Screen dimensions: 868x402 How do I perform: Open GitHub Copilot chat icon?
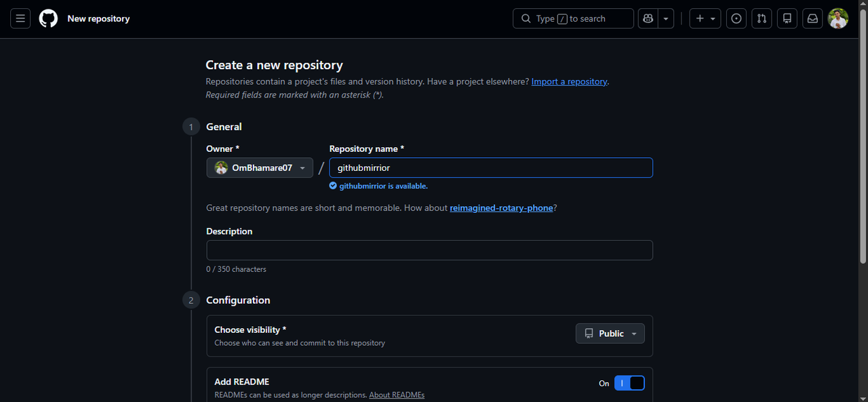(648, 18)
